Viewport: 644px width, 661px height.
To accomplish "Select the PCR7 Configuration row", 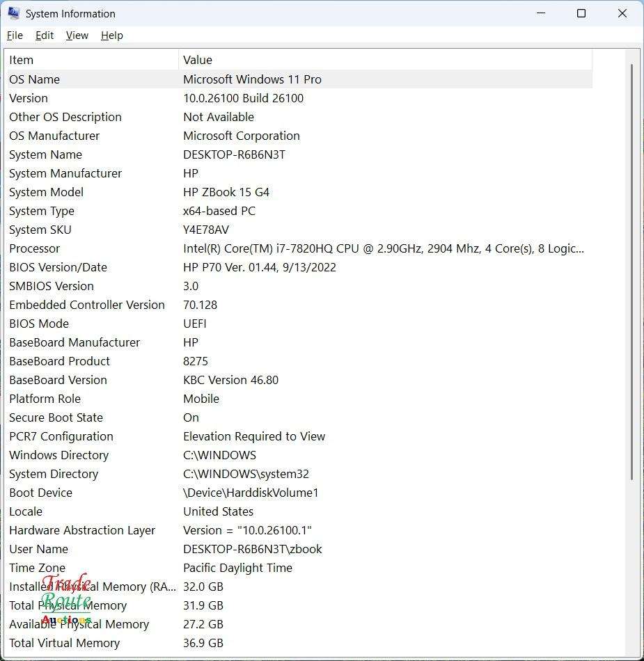I will click(x=61, y=436).
